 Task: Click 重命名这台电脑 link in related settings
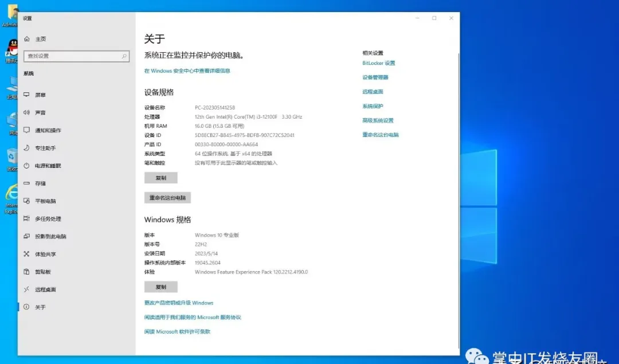pos(381,135)
